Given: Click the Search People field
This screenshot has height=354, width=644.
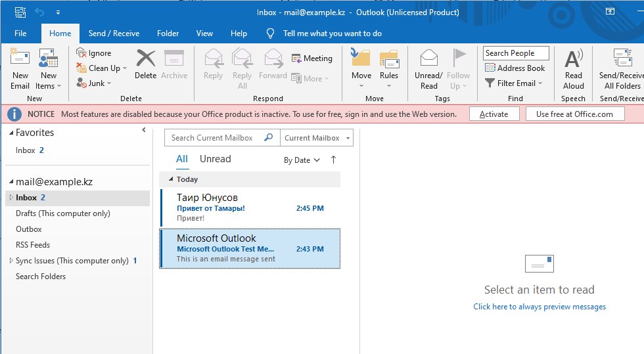Looking at the screenshot, I should click(x=516, y=53).
